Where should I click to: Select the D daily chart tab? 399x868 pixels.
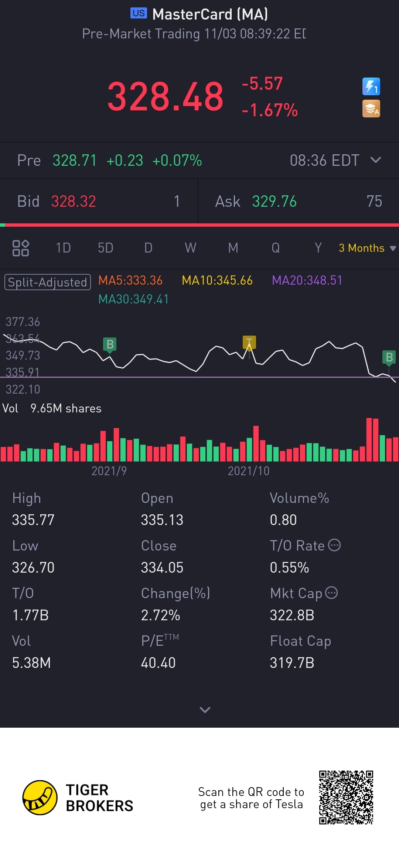tap(148, 248)
